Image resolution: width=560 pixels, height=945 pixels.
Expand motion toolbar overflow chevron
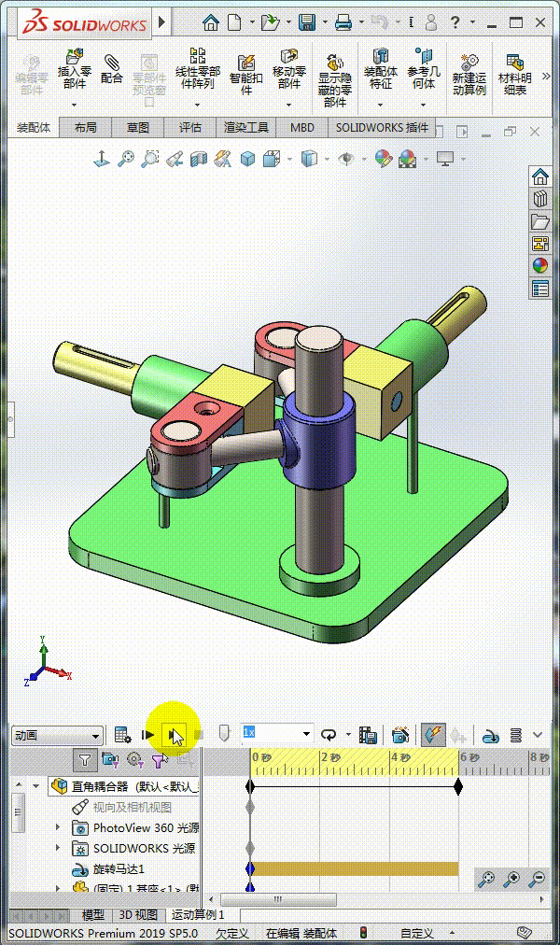(538, 735)
